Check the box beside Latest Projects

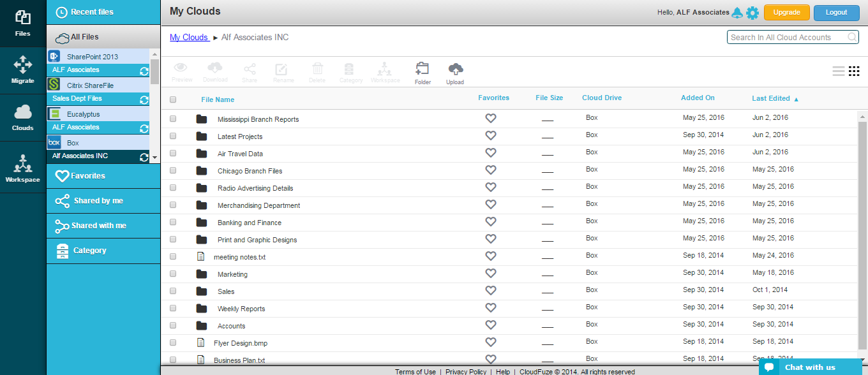click(173, 136)
